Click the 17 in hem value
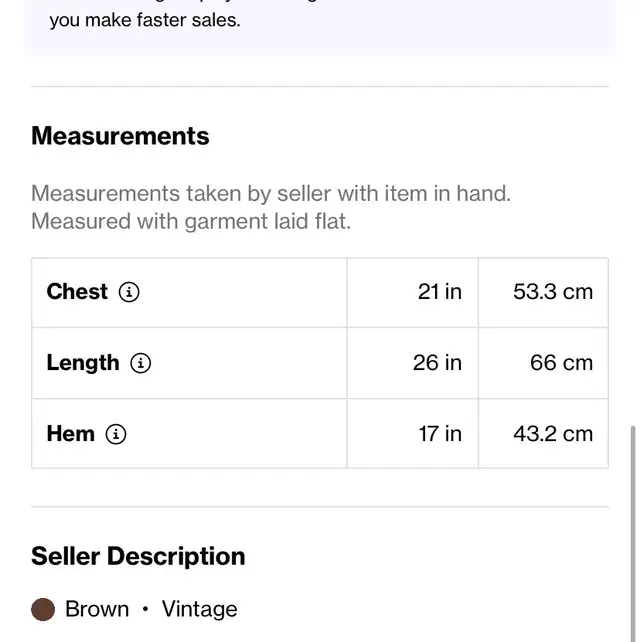The height and width of the screenshot is (642, 640). pyautogui.click(x=440, y=434)
